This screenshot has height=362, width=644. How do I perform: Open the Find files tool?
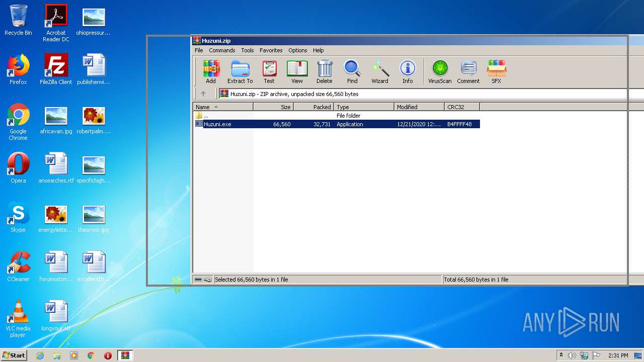352,72
